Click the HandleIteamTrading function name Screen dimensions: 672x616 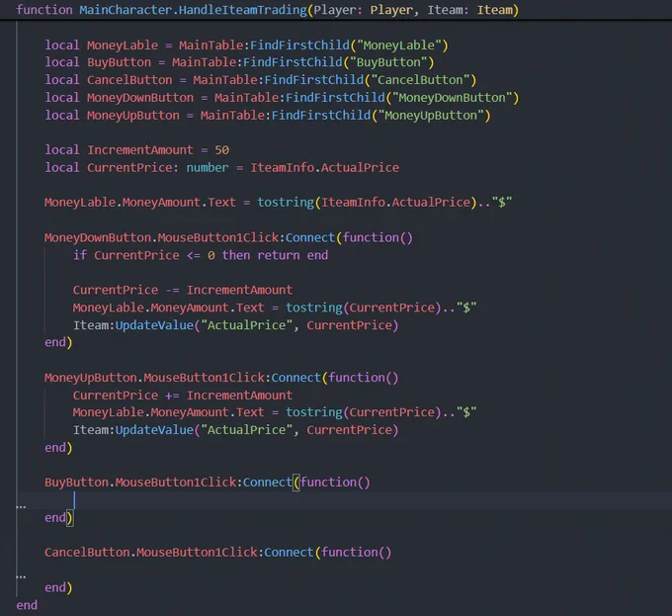point(243,10)
